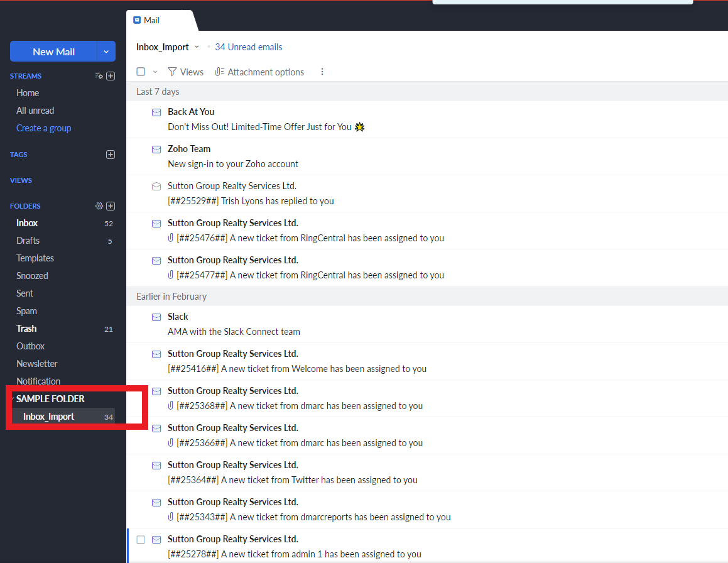Open the Streams settings icon
Screen dimensions: 728x563
pos(99,76)
